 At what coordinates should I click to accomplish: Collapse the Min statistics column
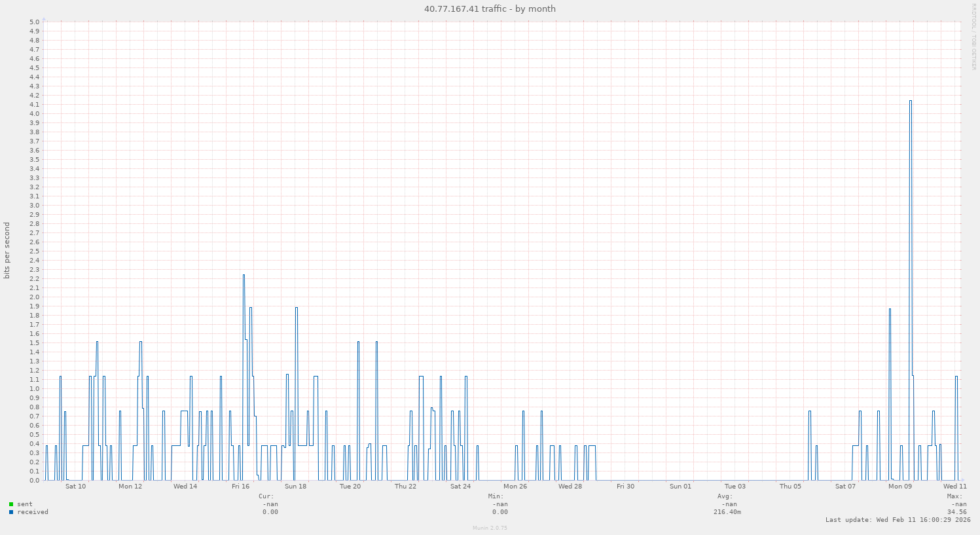496,496
